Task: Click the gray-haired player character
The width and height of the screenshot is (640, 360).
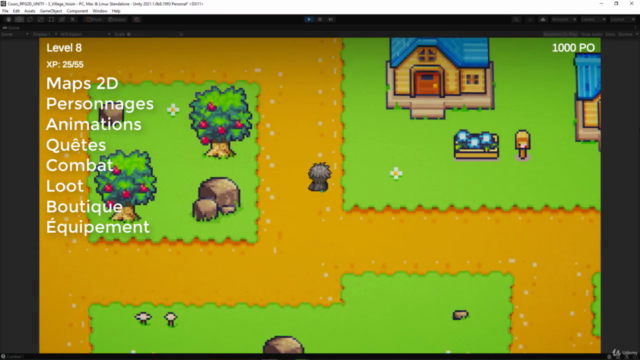Action: click(x=319, y=177)
